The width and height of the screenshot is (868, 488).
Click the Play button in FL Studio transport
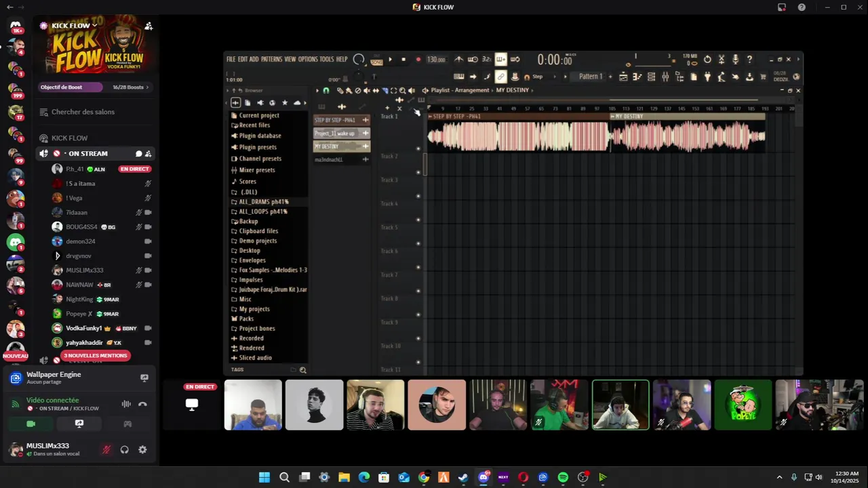[390, 60]
